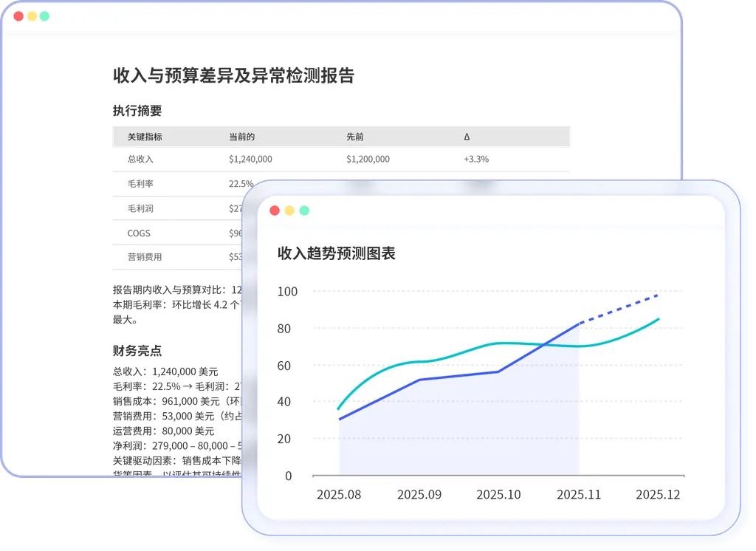The height and width of the screenshot is (551, 756).
Task: Click the yellow minimize dot on the chart window
Action: [290, 210]
